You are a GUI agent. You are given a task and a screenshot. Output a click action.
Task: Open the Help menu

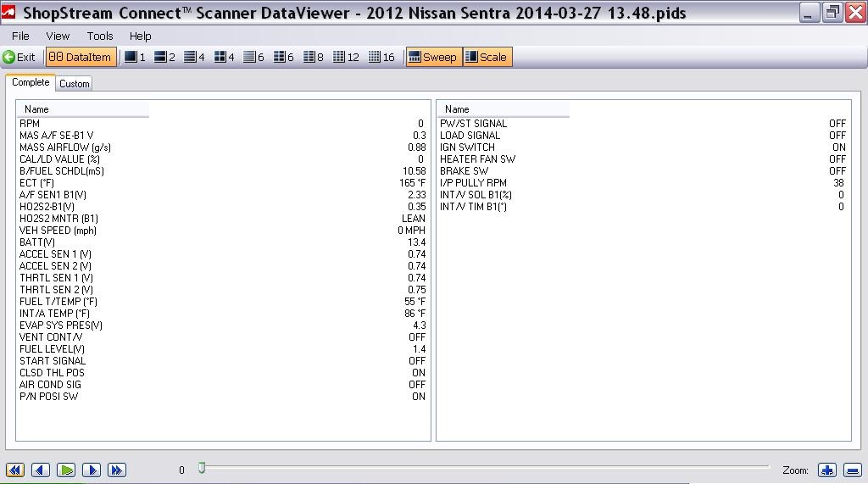pyautogui.click(x=140, y=36)
